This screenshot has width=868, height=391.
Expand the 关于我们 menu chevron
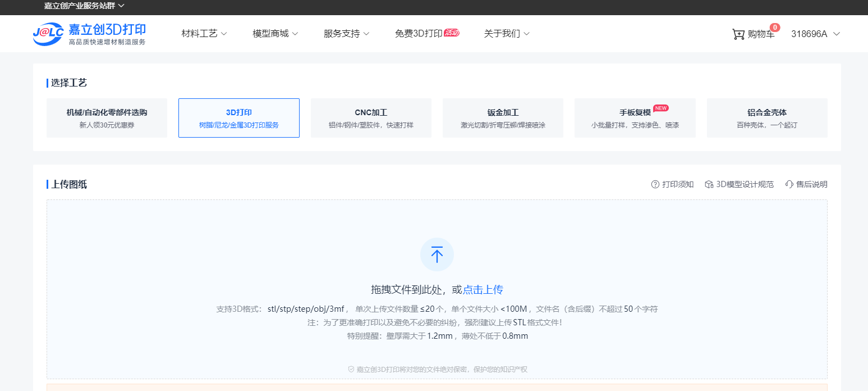click(526, 34)
